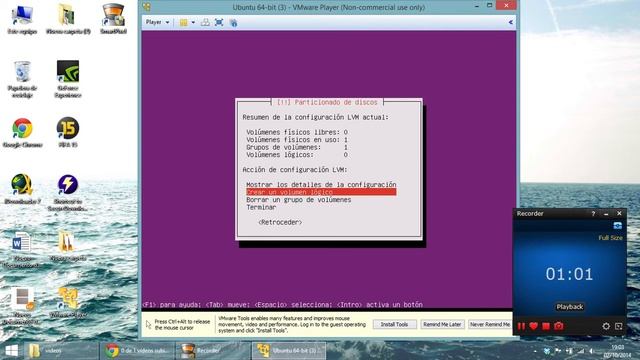Take a snapshot with the red camera icon
The width and height of the screenshot is (640, 360).
(x=559, y=326)
